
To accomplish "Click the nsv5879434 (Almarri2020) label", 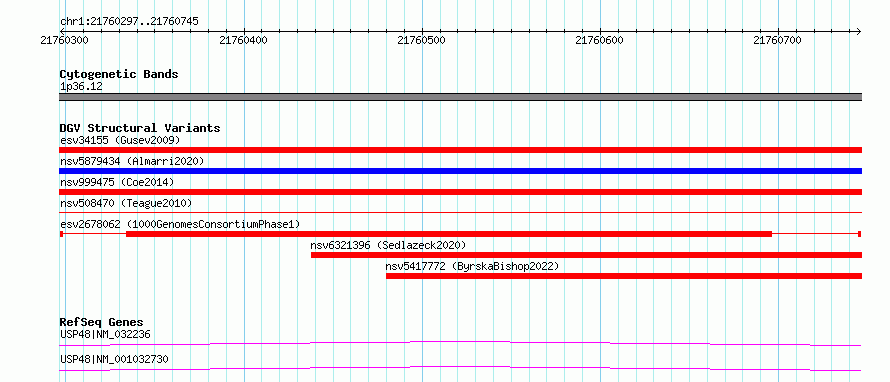I will click(x=132, y=161).
